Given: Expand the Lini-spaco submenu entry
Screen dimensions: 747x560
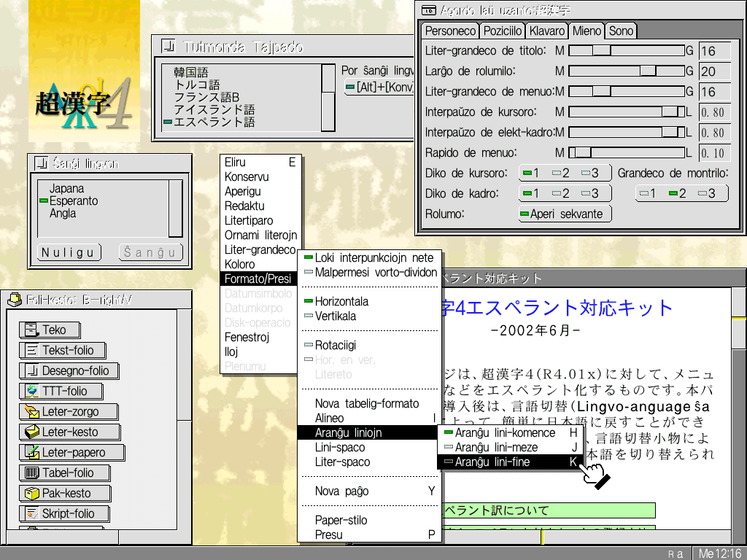Looking at the screenshot, I should click(340, 447).
